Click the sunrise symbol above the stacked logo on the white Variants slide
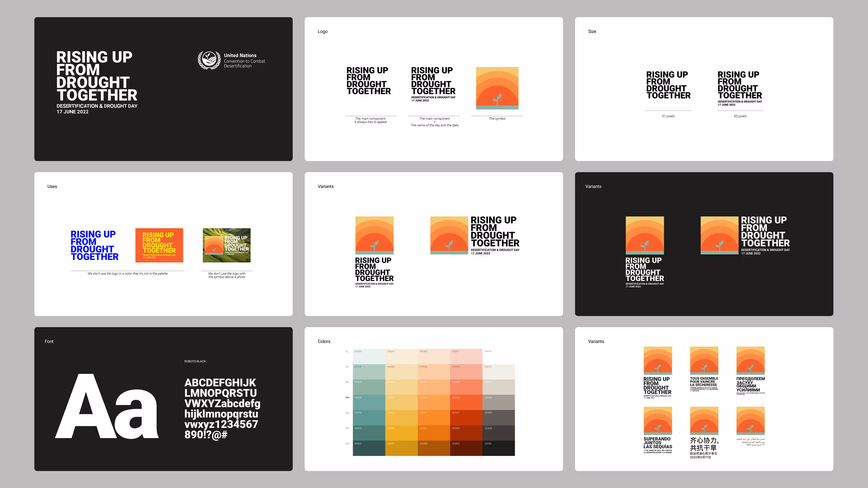The width and height of the screenshot is (868, 488). (374, 235)
